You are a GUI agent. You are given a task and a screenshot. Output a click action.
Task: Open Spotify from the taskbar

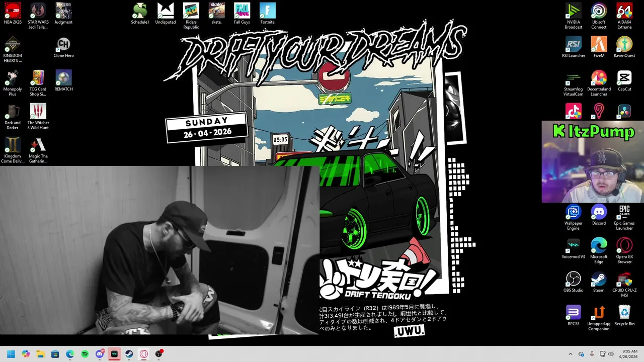[x=85, y=354]
